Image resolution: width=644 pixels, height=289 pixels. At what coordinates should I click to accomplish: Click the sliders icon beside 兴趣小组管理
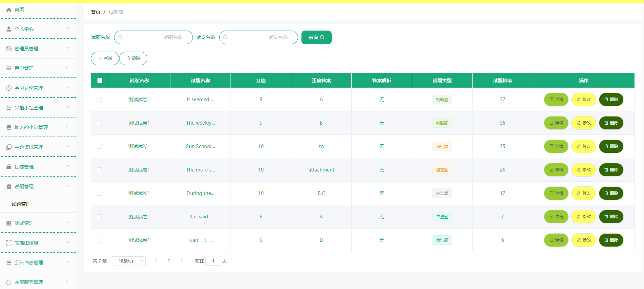tap(9, 108)
